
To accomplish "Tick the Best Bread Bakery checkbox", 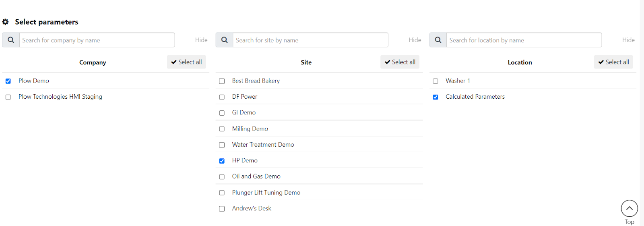I will [x=222, y=81].
